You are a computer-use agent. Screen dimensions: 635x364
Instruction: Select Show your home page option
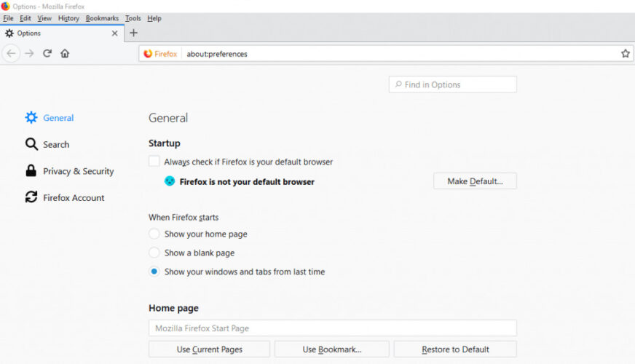click(154, 234)
